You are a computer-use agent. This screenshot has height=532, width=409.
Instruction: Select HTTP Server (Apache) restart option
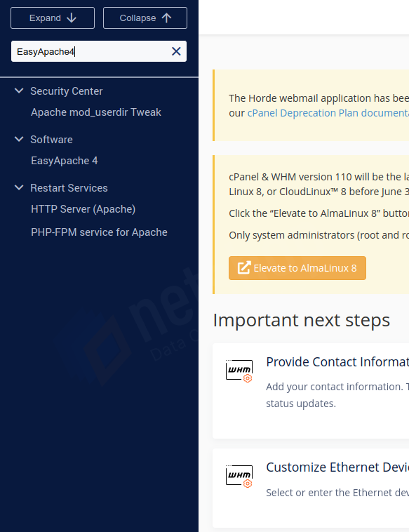[x=83, y=209]
